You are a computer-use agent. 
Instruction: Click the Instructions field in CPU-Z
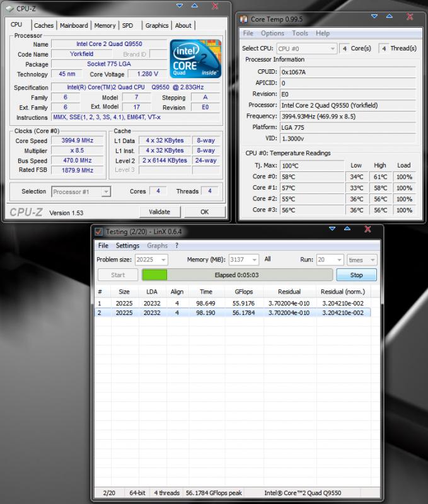coord(136,117)
